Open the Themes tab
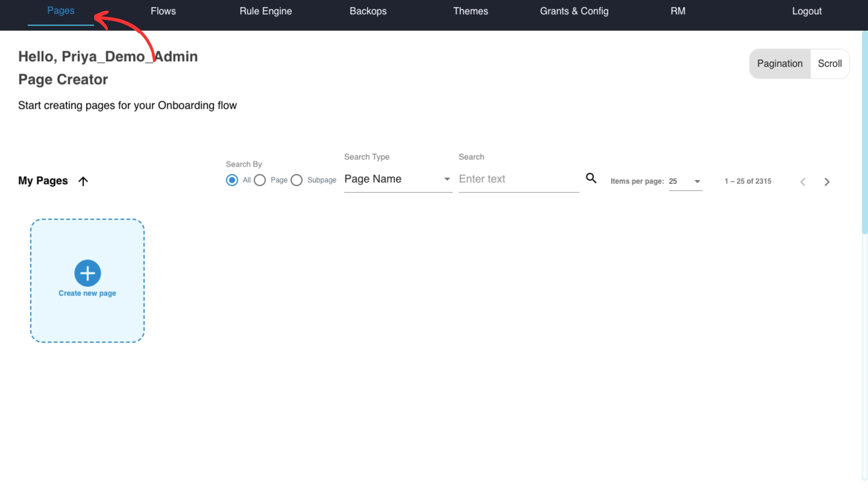868x494 pixels. coord(470,11)
